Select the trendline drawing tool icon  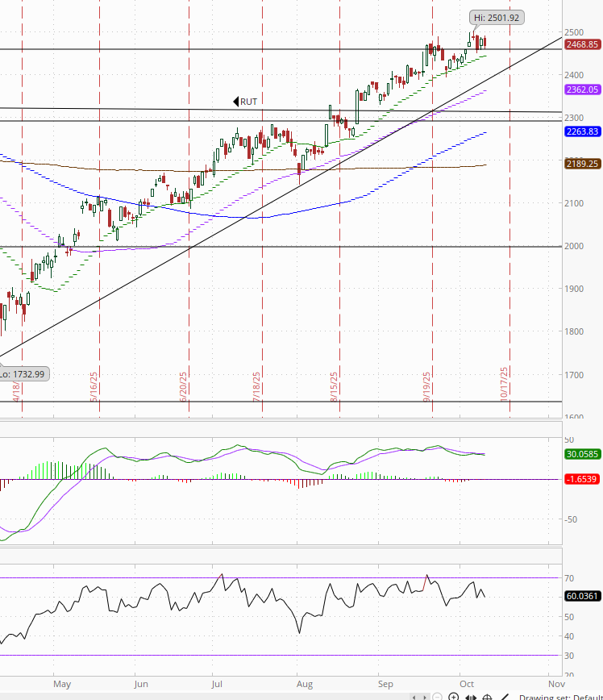[x=505, y=697]
